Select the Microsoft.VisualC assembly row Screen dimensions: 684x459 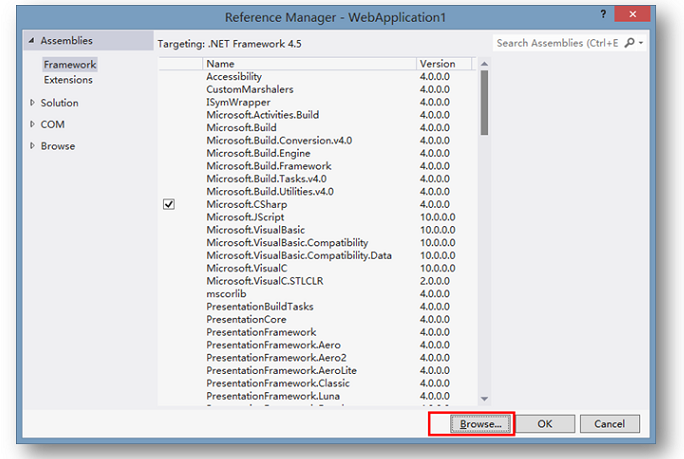point(318,268)
